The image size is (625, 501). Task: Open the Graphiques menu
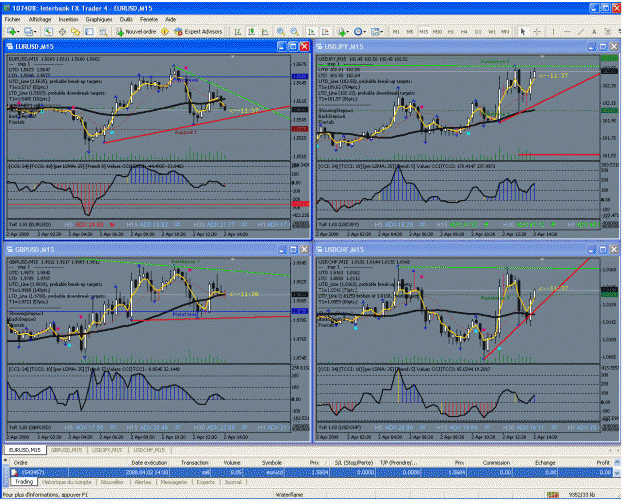pyautogui.click(x=99, y=19)
